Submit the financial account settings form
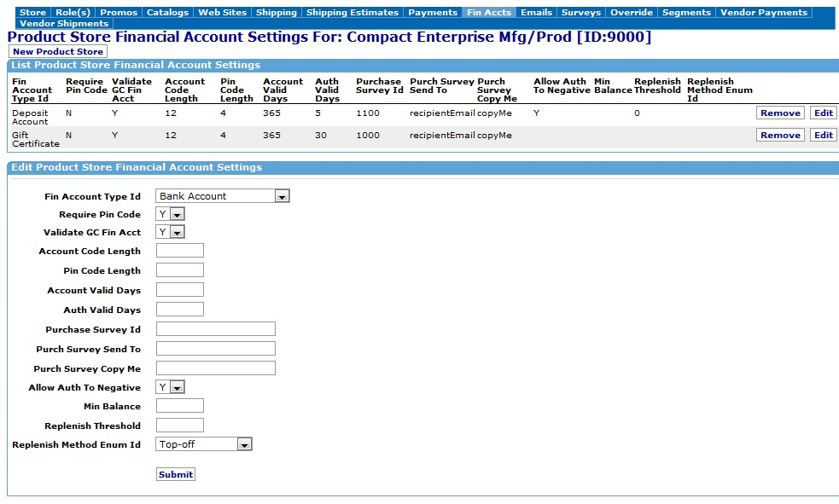The height and width of the screenshot is (504, 839). [176, 474]
